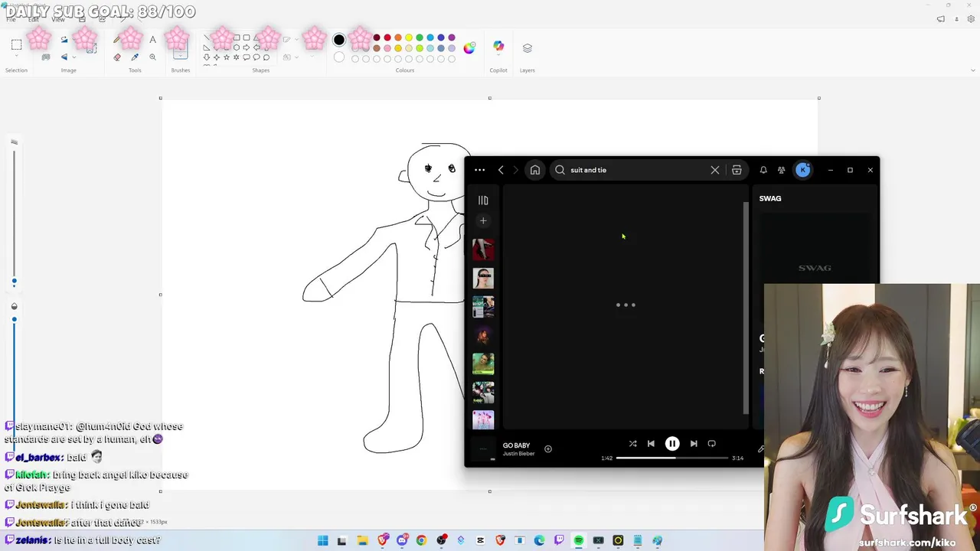Open the Copilot menu in Paint
The height and width of the screenshot is (551, 980).
pyautogui.click(x=498, y=47)
